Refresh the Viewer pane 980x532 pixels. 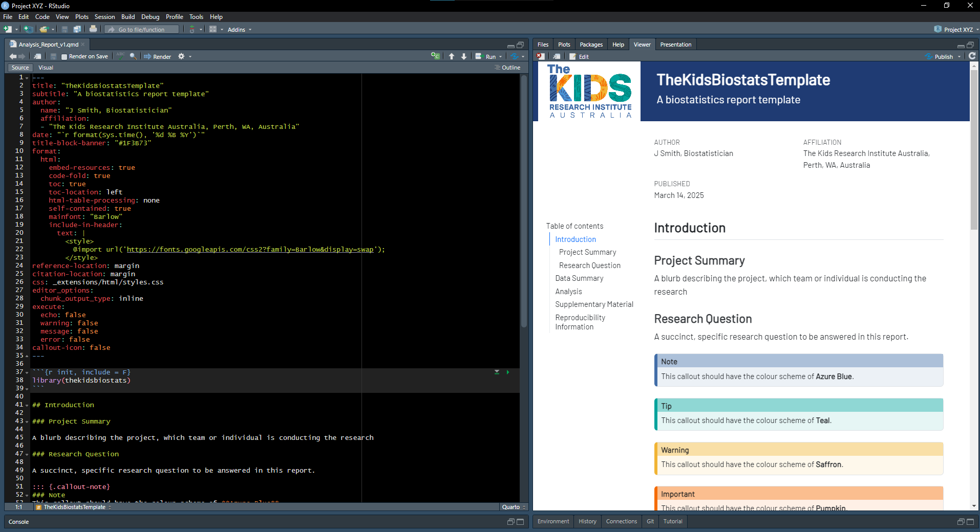pos(972,56)
